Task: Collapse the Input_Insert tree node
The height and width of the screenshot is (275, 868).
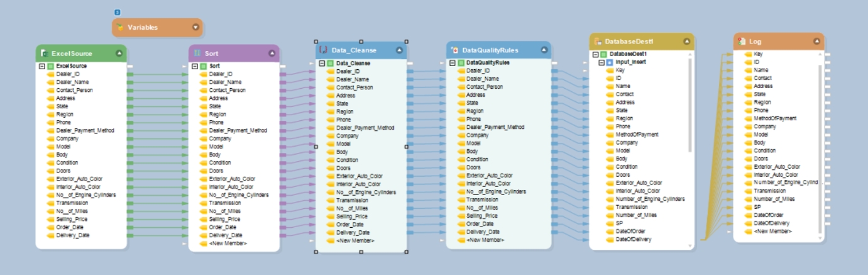Action: [602, 62]
